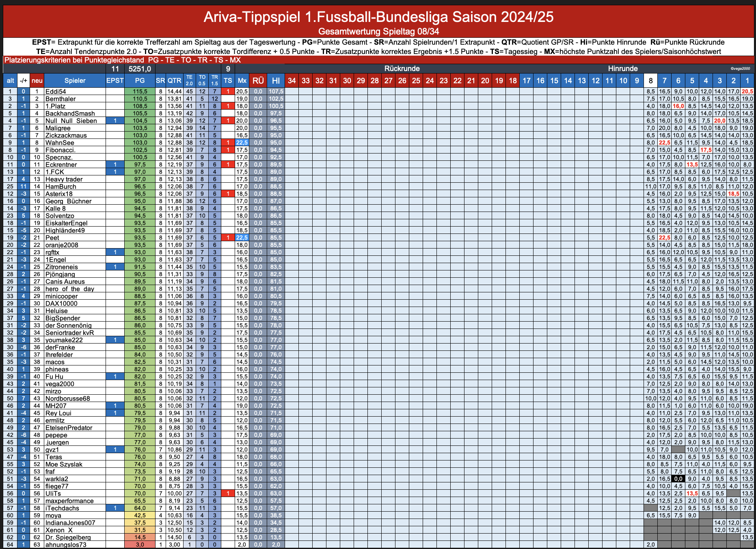Select player name Heavy trader
The width and height of the screenshot is (756, 549).
click(x=64, y=179)
